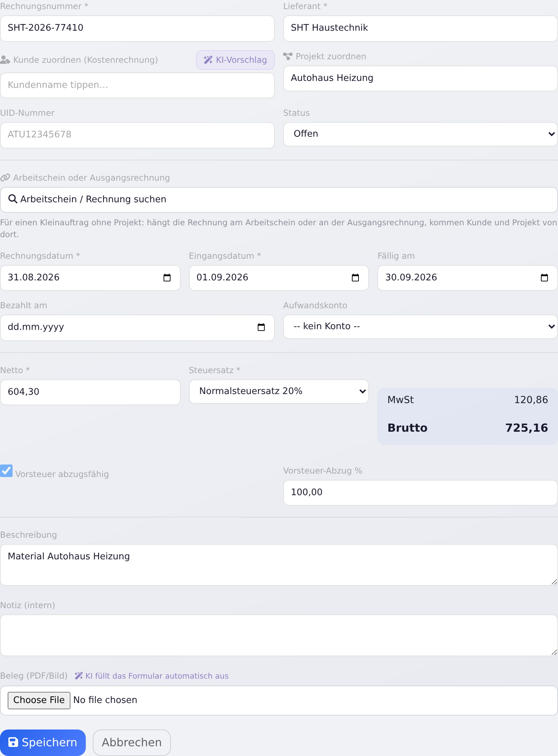Focus the UID-Nummer input field
This screenshot has width=558, height=756.
click(x=137, y=135)
